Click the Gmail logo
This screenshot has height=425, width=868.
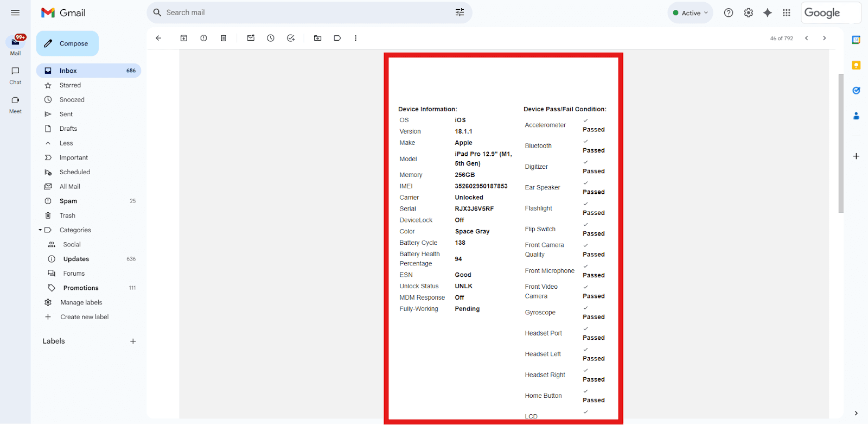63,12
